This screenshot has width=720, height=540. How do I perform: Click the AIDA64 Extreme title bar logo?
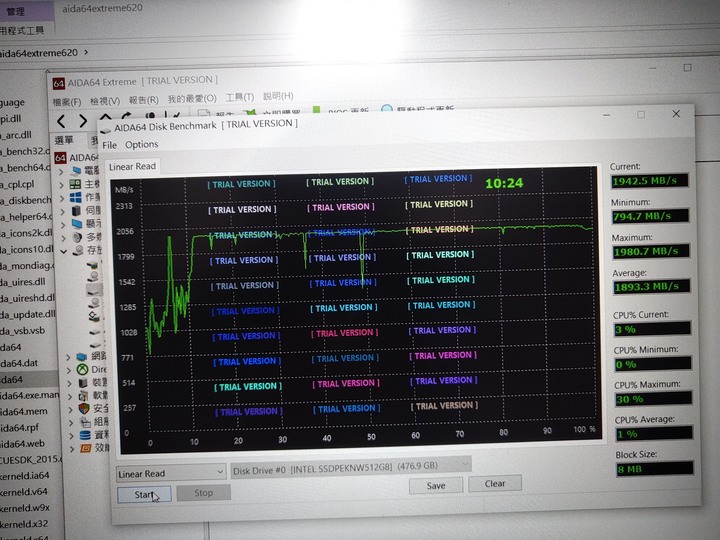pyautogui.click(x=59, y=84)
